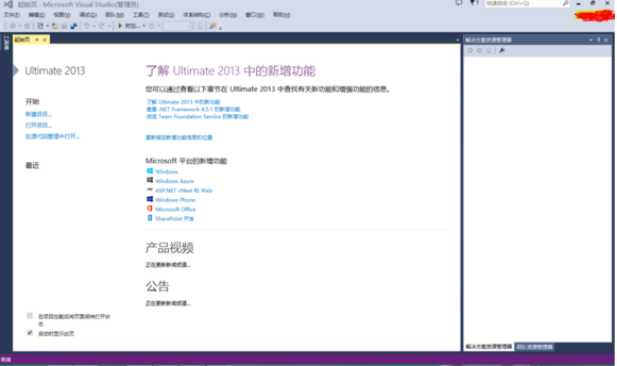The image size is (617, 366).
Task: Click the Windows Phone platform icon
Action: (x=150, y=199)
